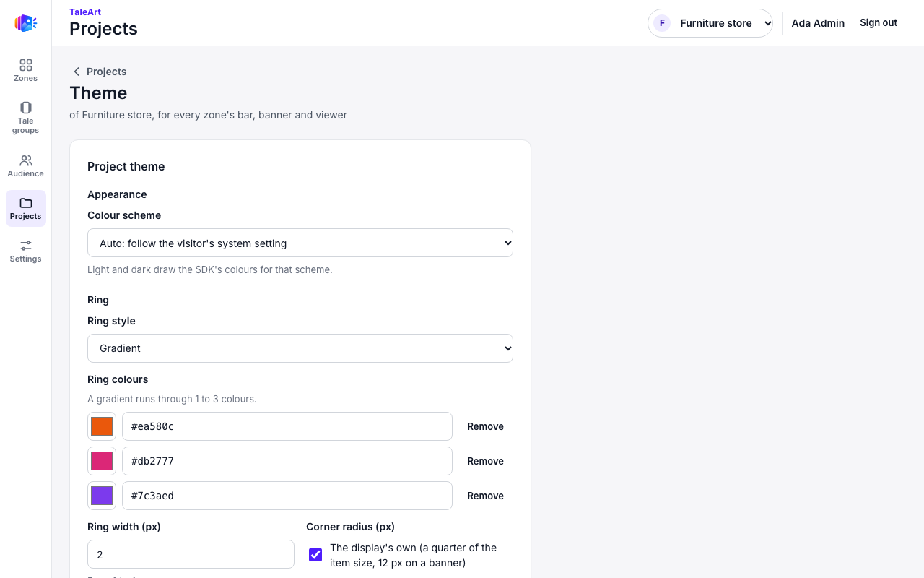Remove the #ea580c ring colour
924x578 pixels.
(485, 426)
